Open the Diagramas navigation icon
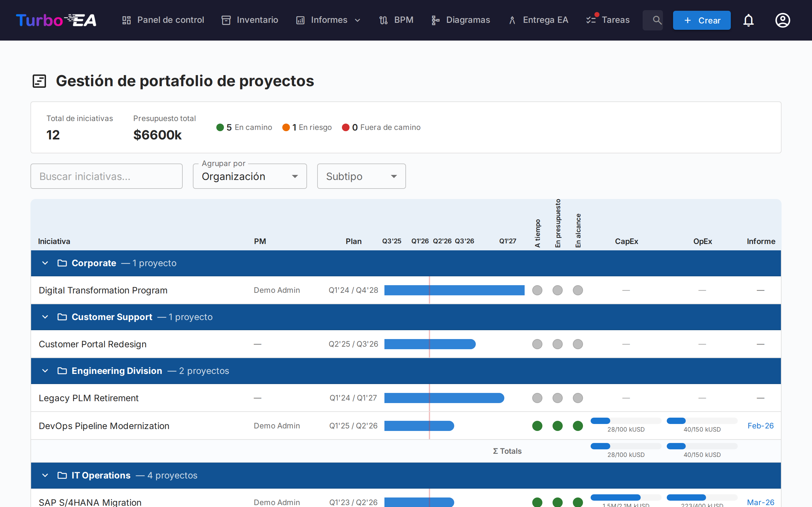This screenshot has width=812, height=507. pos(435,20)
